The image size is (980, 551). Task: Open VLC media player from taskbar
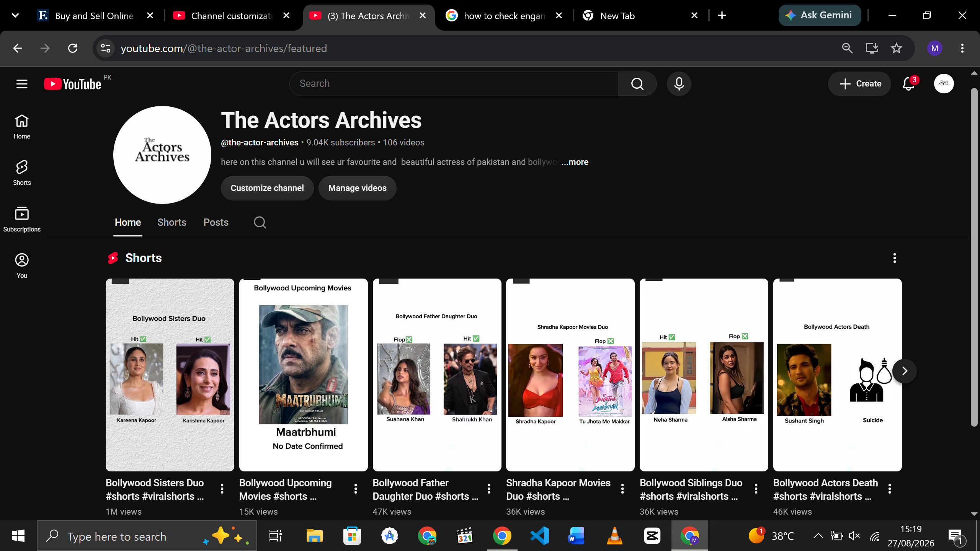[x=614, y=536]
